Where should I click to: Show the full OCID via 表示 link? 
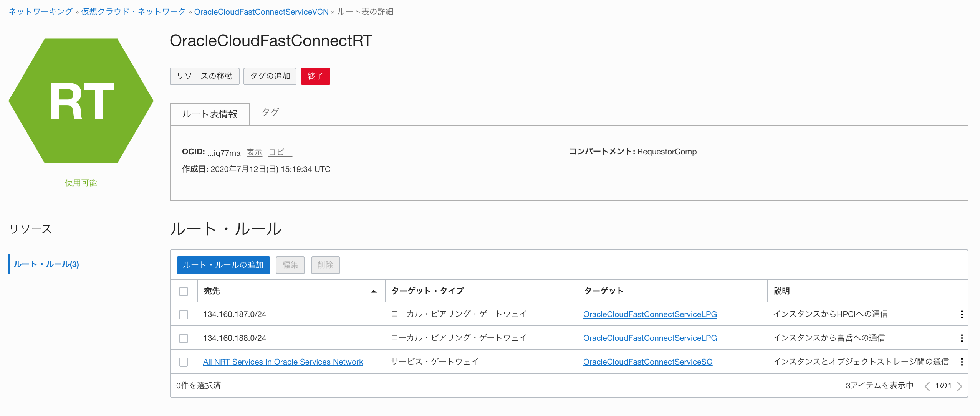point(254,152)
